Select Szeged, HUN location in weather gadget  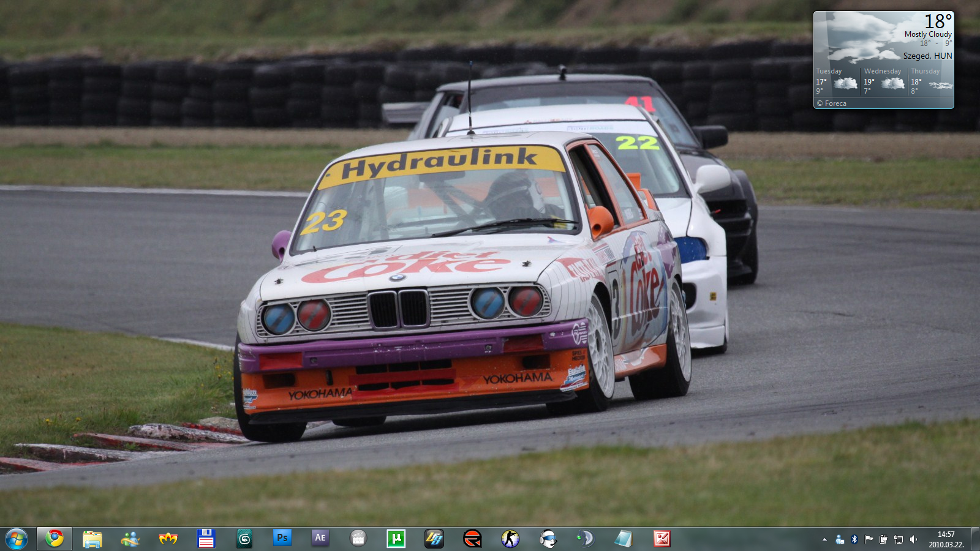point(928,56)
